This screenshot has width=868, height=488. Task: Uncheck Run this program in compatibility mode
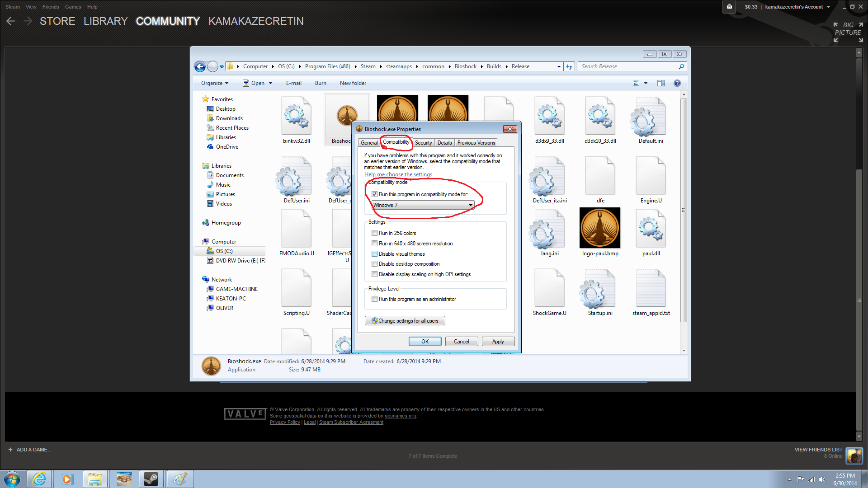pyautogui.click(x=374, y=194)
